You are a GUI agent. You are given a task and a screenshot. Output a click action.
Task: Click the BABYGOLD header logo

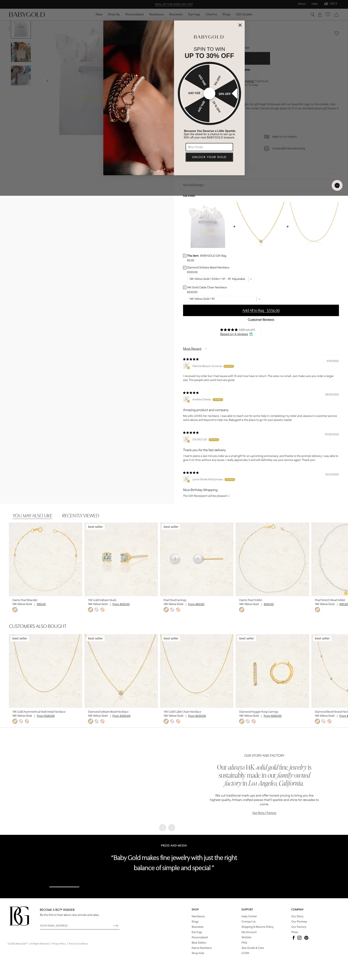coord(27,14)
